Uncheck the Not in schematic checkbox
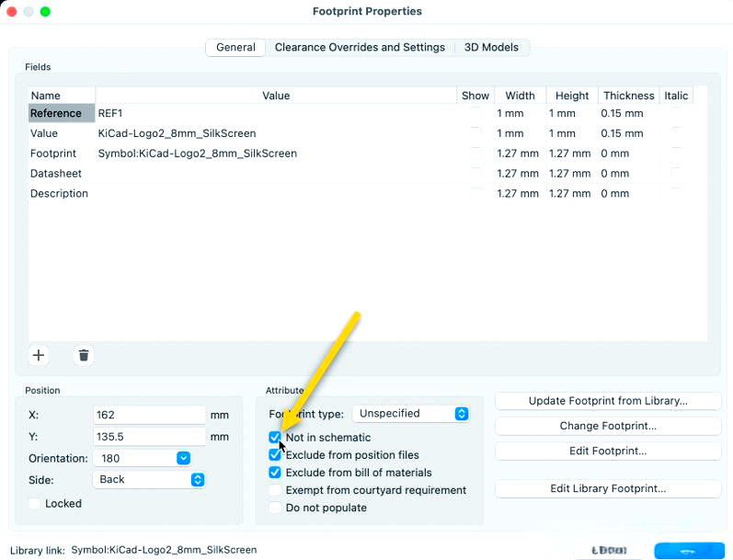 pos(275,438)
